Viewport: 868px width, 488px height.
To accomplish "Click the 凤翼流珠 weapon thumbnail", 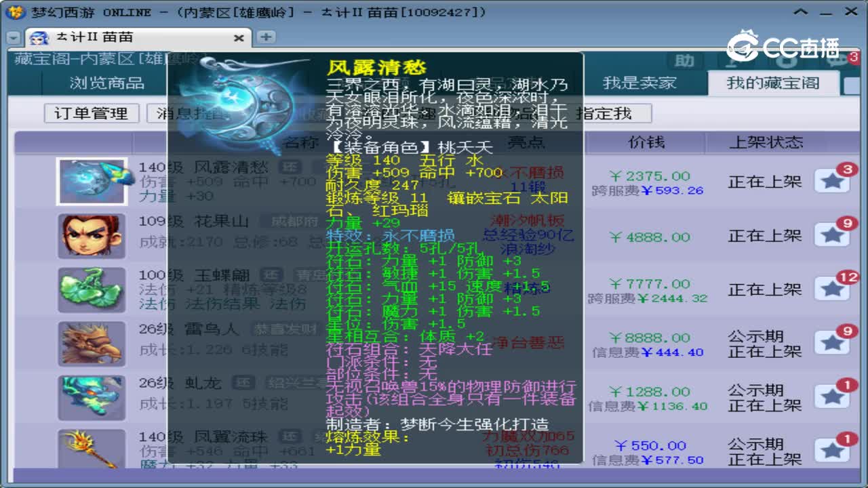I will coord(92,450).
